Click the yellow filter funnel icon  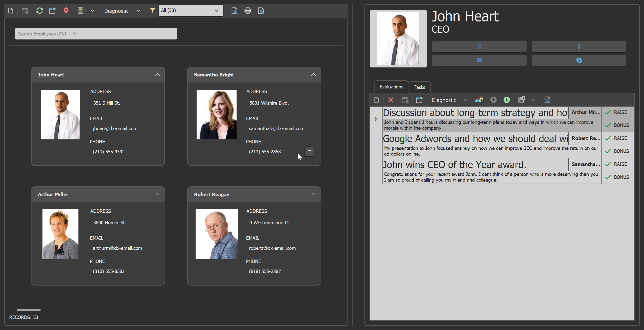tap(152, 10)
